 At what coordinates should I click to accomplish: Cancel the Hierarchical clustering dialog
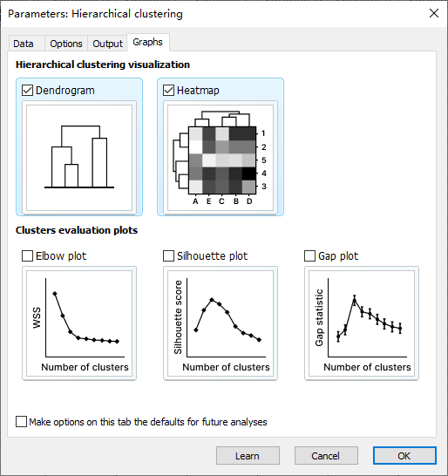326,455
